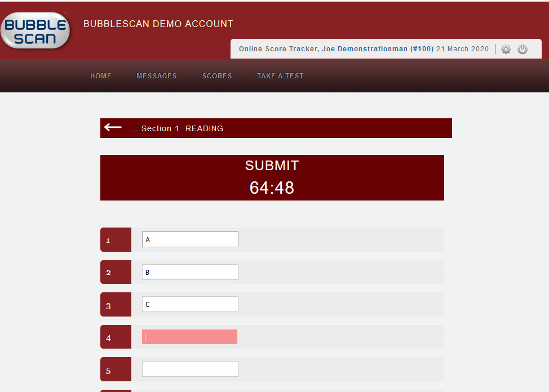Go back using the left arrow icon
This screenshot has height=392, width=549.
[x=113, y=127]
